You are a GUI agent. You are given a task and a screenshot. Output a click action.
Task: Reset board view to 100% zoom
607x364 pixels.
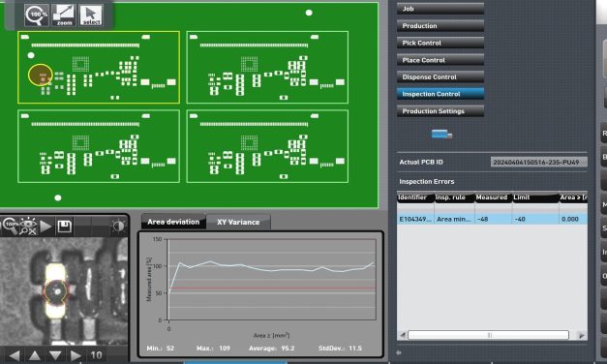(37, 15)
